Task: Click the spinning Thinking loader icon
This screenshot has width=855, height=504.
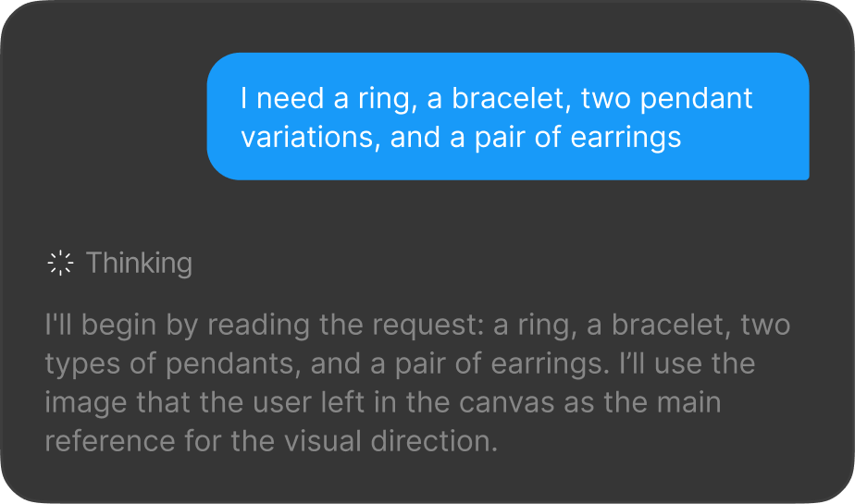Action: (60, 264)
